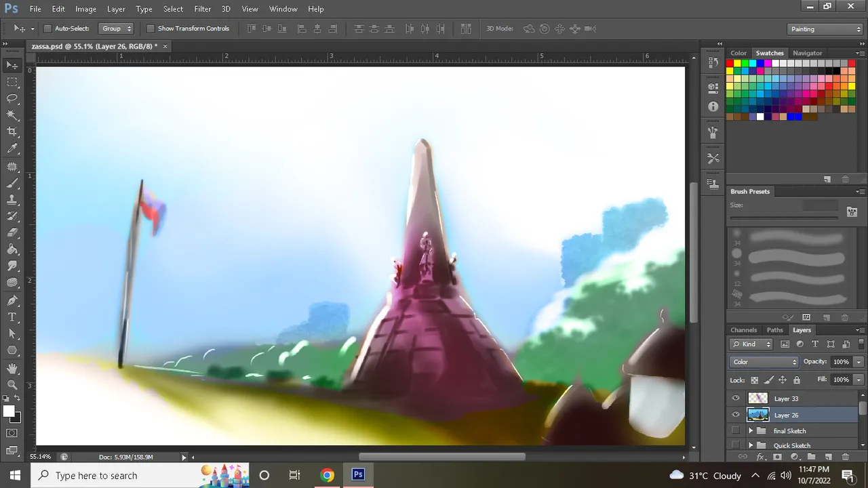Select the Hand tool

[12, 368]
